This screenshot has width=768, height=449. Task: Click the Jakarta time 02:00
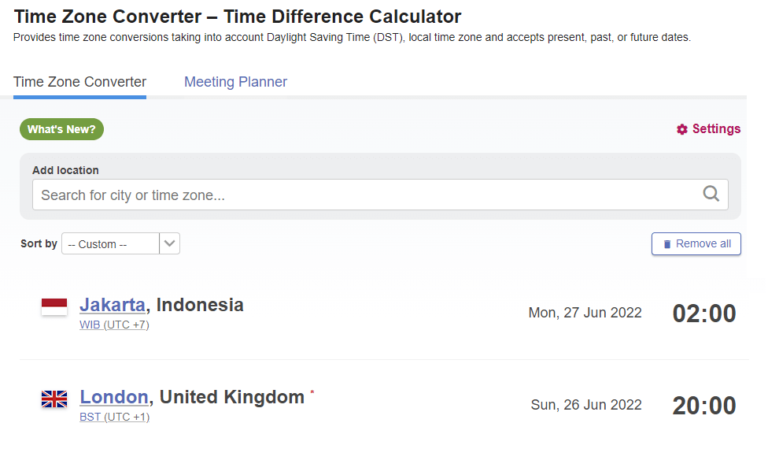pyautogui.click(x=704, y=313)
